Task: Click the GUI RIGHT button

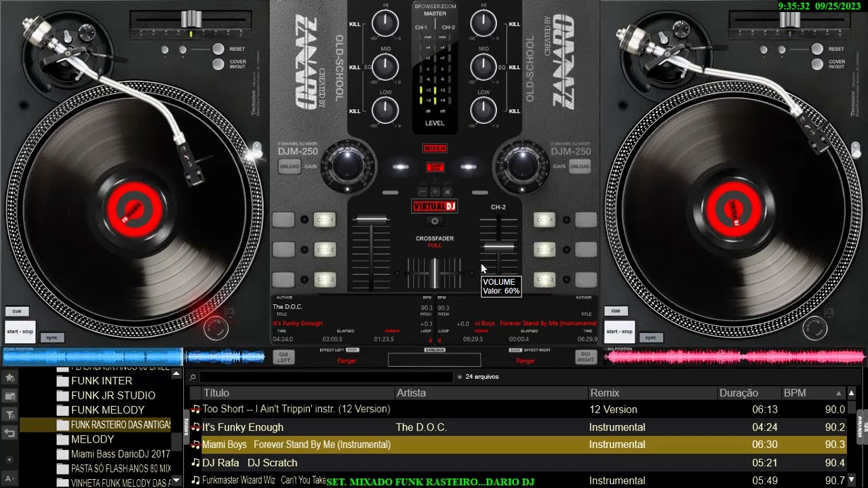Action: coord(586,357)
